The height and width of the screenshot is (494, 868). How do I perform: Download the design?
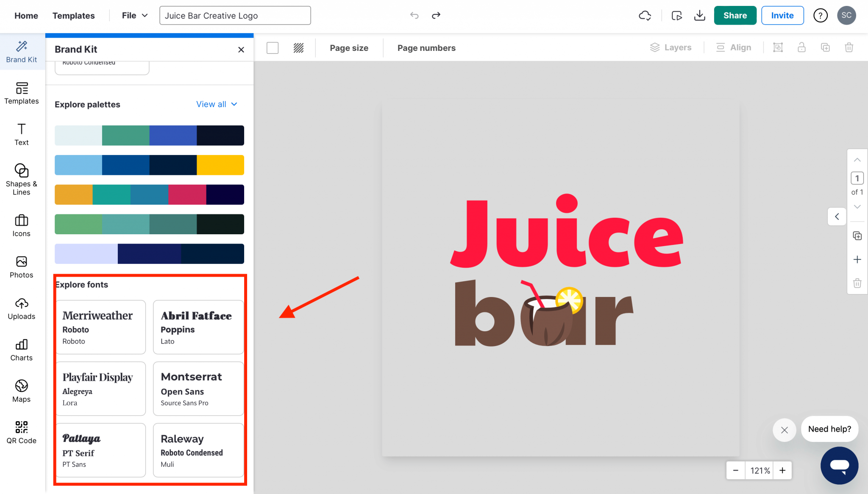[x=700, y=15]
